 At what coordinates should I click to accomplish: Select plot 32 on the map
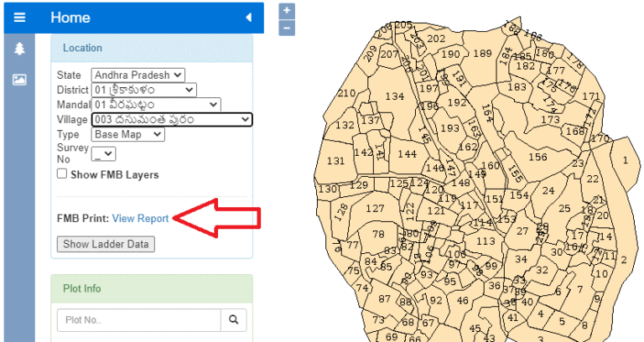pyautogui.click(x=542, y=270)
